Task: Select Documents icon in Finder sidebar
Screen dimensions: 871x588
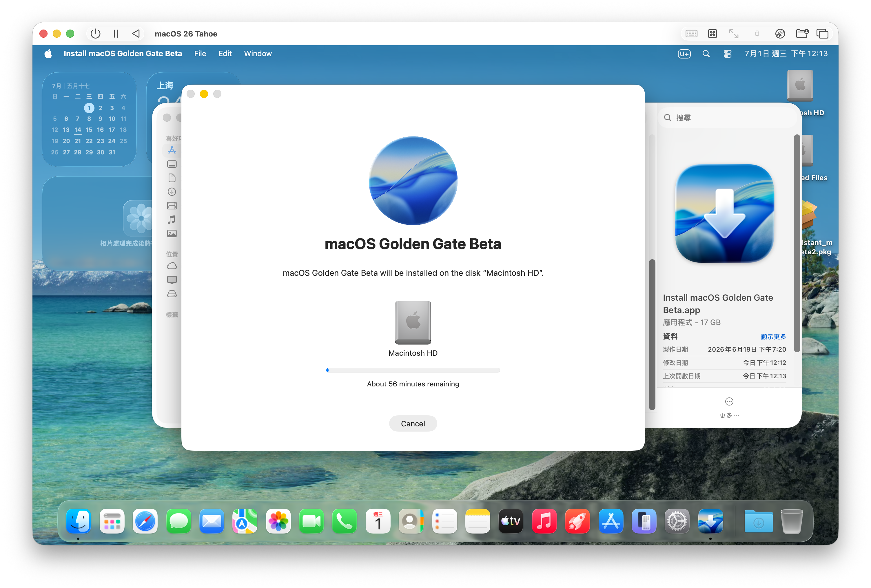Action: [x=172, y=178]
